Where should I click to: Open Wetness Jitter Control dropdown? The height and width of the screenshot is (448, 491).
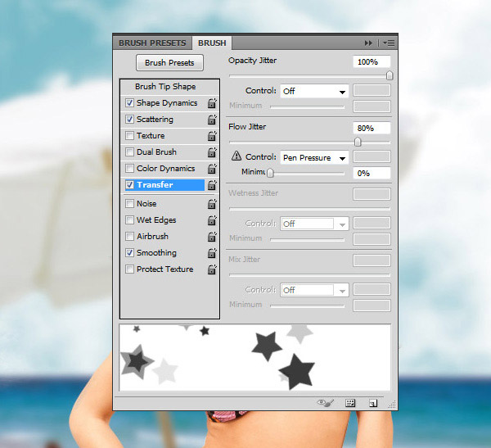point(314,224)
